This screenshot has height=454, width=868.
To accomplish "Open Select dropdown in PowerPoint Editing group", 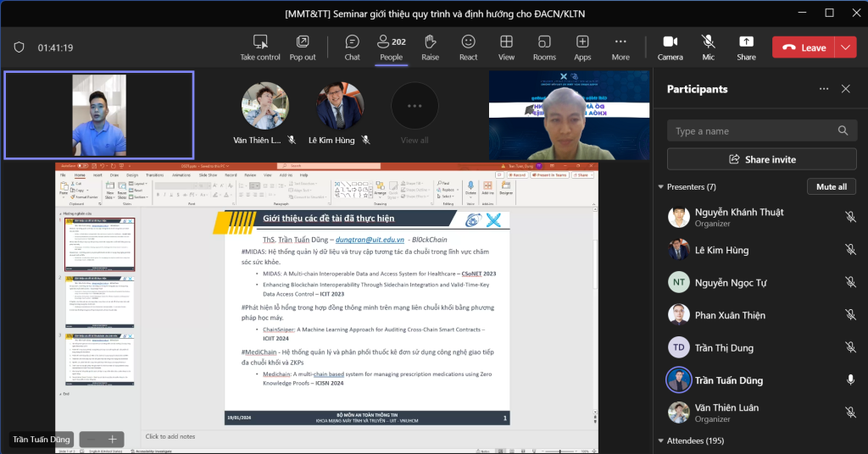I will click(x=445, y=197).
